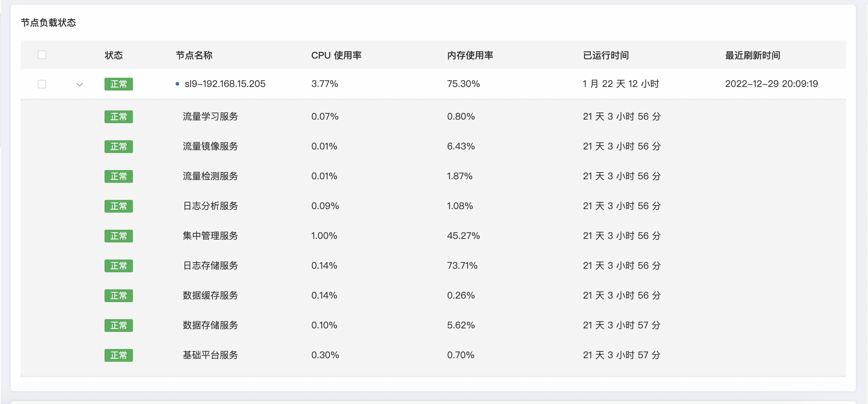868x404 pixels.
Task: Click the 正常 status badge for 日志分析服务
Action: (x=118, y=206)
